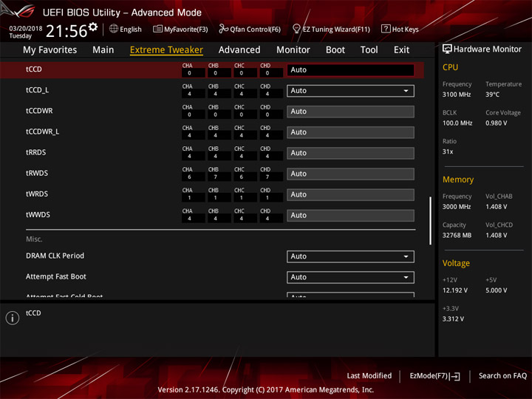The width and height of the screenshot is (532, 399).
Task: Click the tRWDS CHB value 7
Action: pos(216,177)
